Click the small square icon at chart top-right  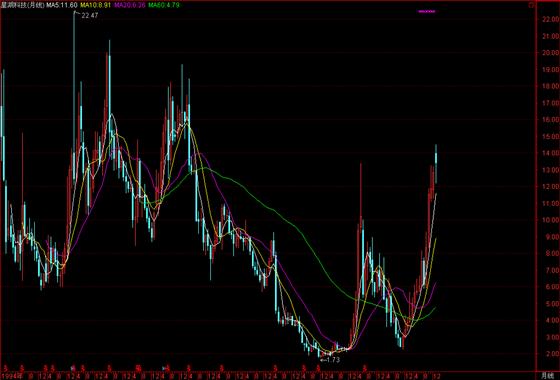pos(531,5)
